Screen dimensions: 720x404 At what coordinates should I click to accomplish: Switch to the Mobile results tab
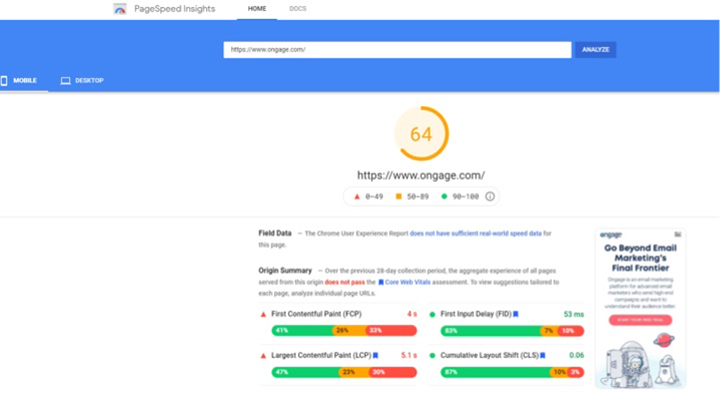coord(20,80)
